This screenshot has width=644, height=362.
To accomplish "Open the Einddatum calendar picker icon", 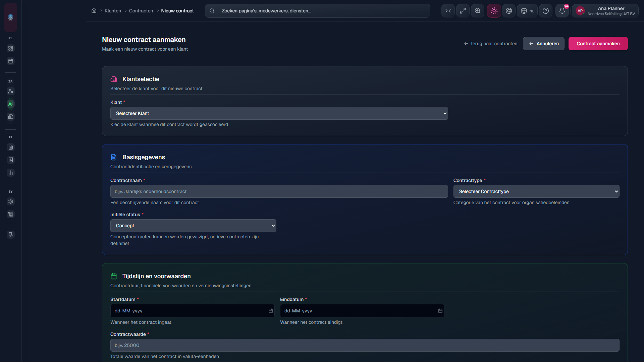I will click(x=440, y=311).
